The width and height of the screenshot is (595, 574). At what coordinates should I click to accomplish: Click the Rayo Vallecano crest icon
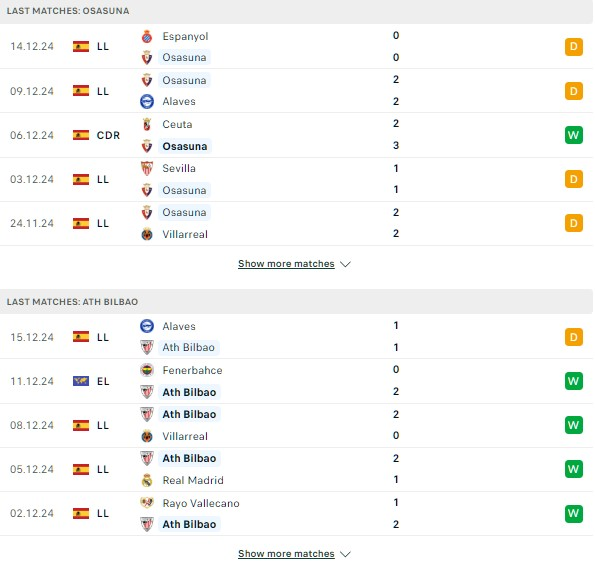click(x=147, y=503)
